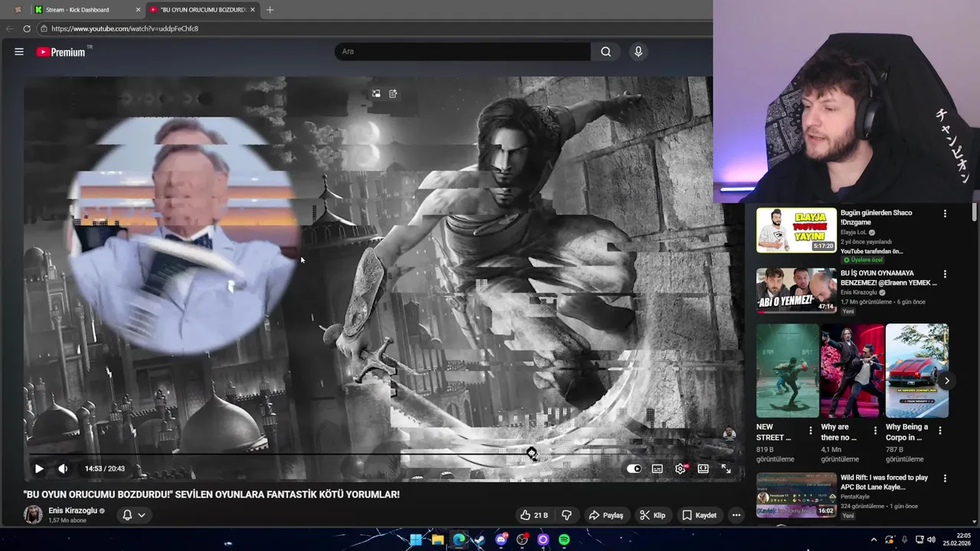Open the YouTube hamburger guide menu

click(x=19, y=51)
